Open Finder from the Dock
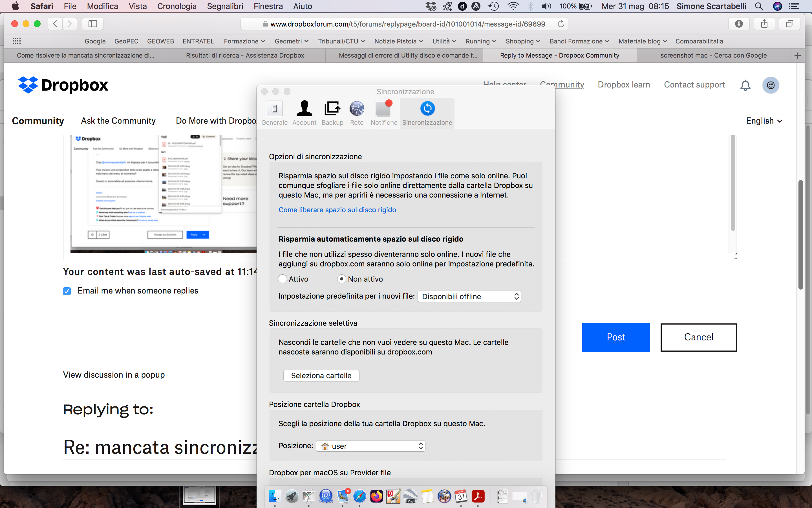 point(275,496)
